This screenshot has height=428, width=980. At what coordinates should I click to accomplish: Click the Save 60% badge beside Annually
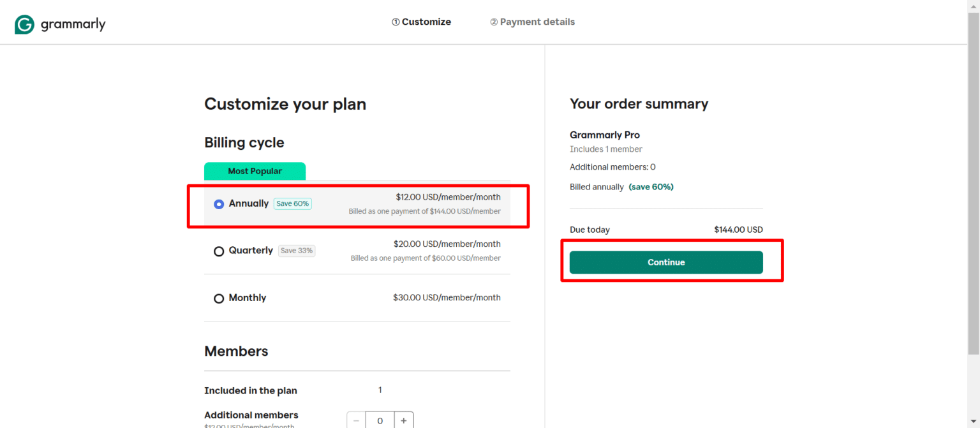292,203
